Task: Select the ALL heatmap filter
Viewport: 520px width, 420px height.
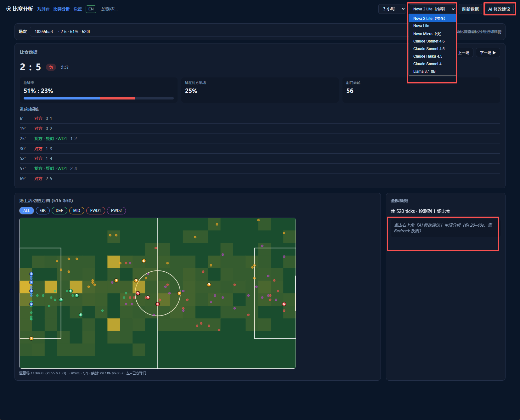Action: [27, 211]
